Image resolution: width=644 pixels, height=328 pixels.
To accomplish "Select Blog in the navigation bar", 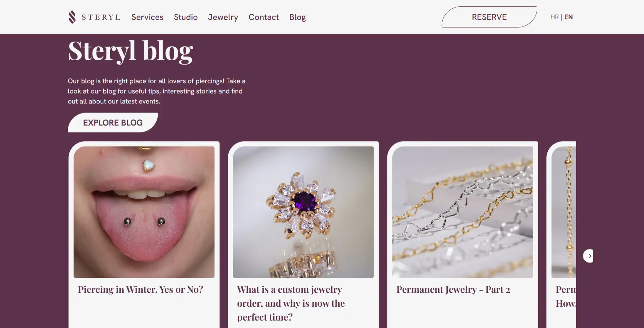I will (x=298, y=17).
